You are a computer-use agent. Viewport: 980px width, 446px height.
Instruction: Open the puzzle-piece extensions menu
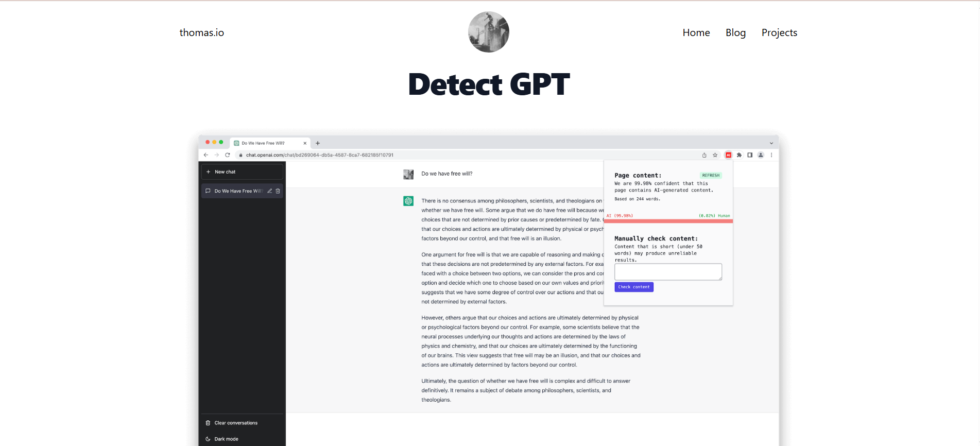(x=739, y=155)
